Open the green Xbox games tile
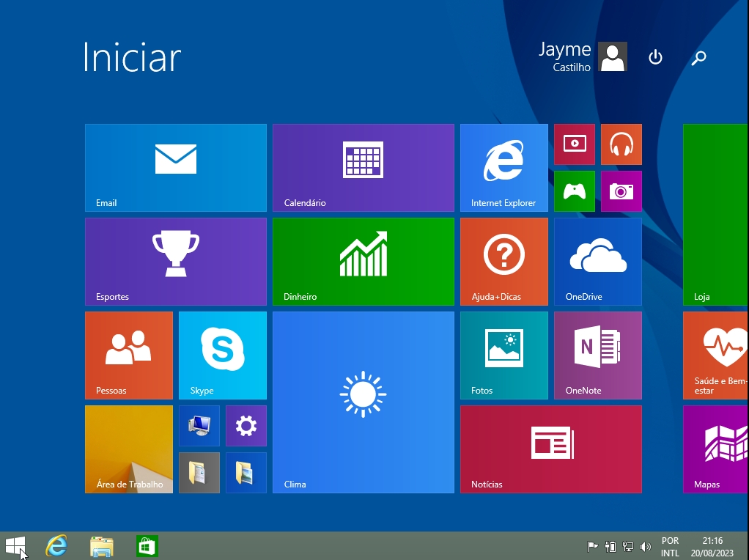Viewport: 749px width, 560px height. (x=574, y=191)
